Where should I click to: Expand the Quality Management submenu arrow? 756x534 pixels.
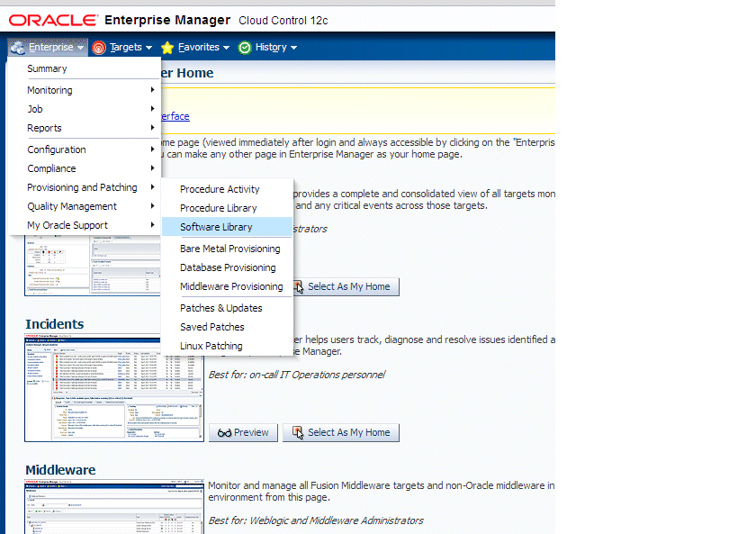click(152, 206)
